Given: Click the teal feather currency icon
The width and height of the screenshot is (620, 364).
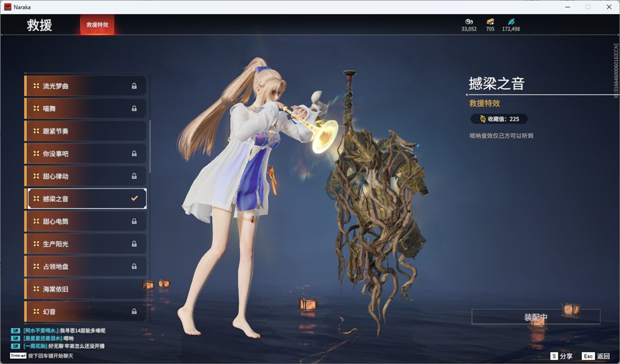Looking at the screenshot, I should point(511,21).
